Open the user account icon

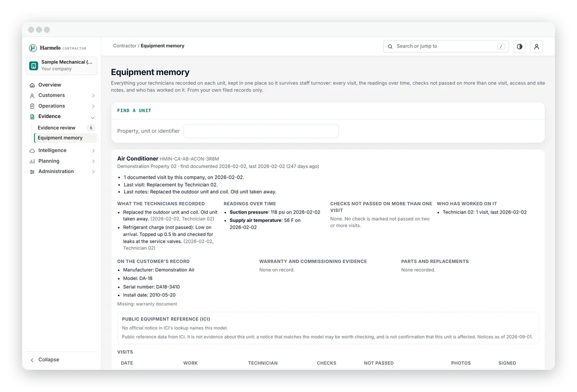537,47
